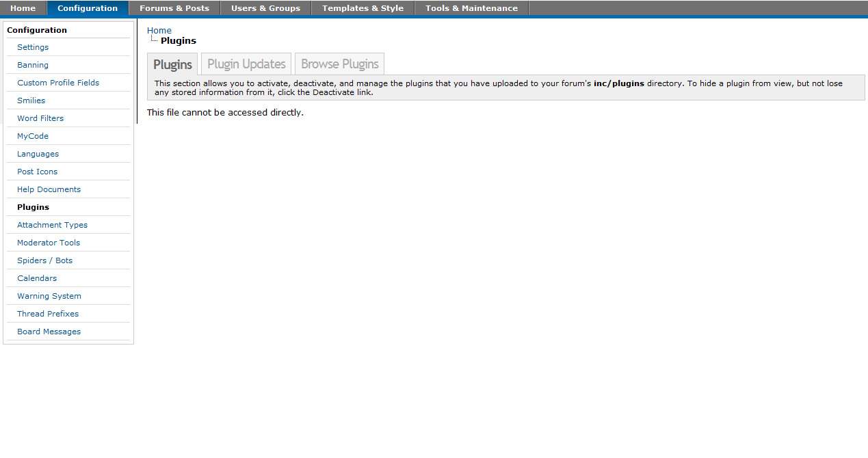Select the Plugins tab
Screen dimensions: 868x458
172,64
